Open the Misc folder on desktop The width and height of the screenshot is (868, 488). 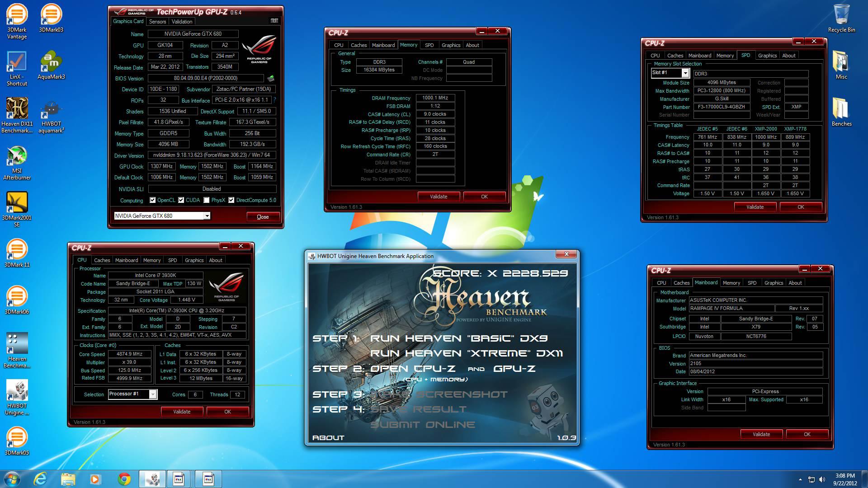click(x=841, y=65)
